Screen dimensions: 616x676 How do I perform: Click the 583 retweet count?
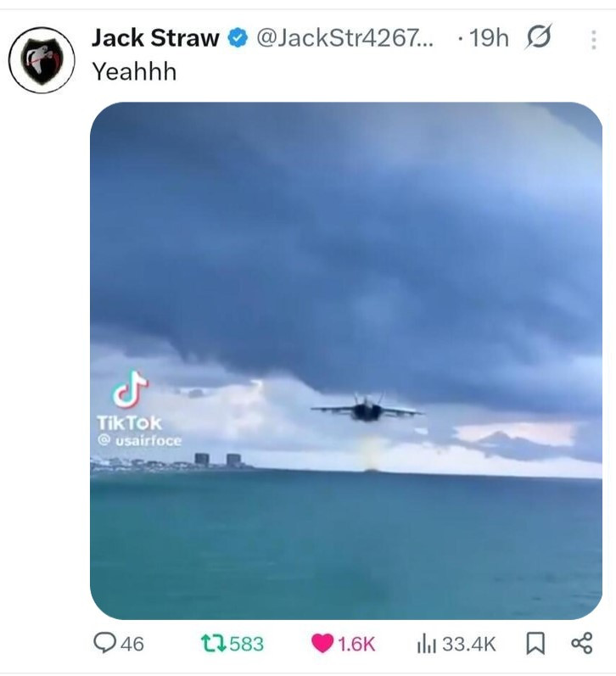click(246, 644)
